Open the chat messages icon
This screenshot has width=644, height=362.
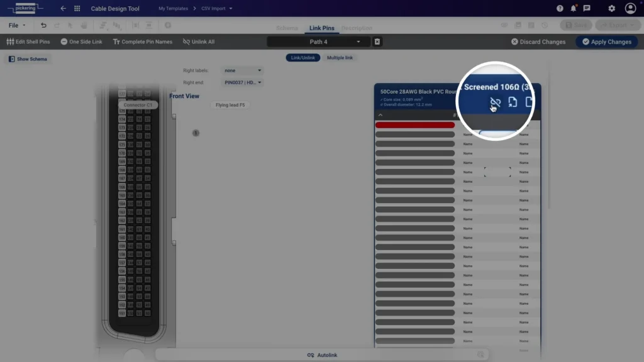click(x=587, y=8)
